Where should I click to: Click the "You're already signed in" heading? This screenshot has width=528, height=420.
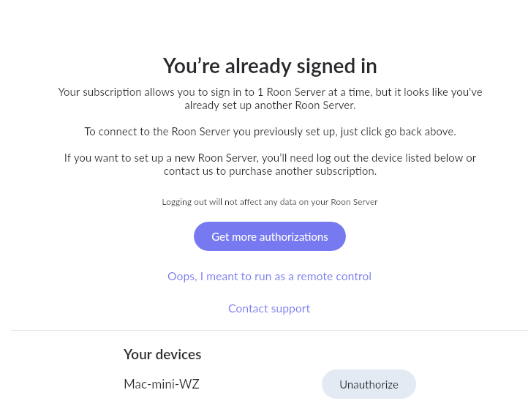coord(270,66)
